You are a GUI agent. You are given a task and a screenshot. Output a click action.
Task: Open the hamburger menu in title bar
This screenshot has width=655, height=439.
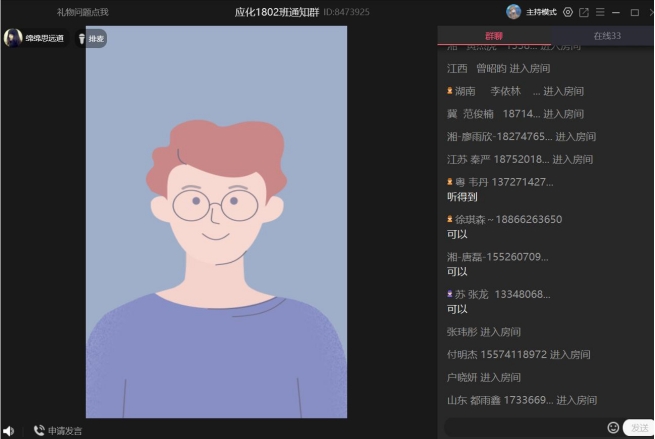tap(600, 12)
